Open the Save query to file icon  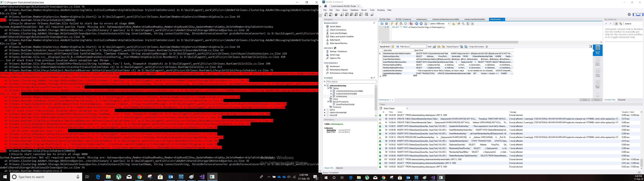[387, 23]
